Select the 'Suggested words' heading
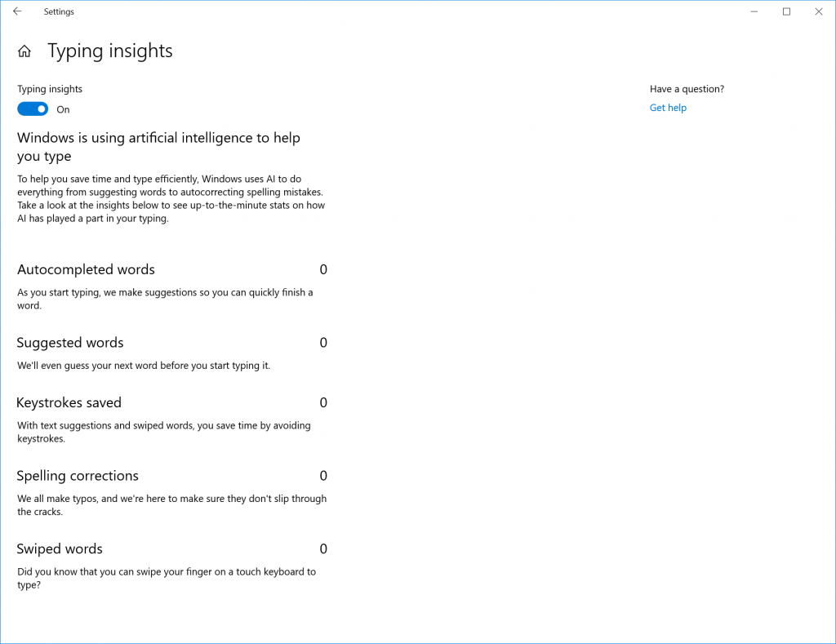Image resolution: width=836 pixels, height=644 pixels. (x=70, y=343)
